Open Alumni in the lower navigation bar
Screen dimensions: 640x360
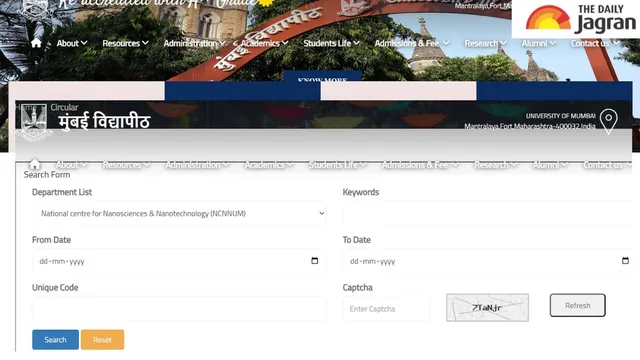pyautogui.click(x=550, y=164)
